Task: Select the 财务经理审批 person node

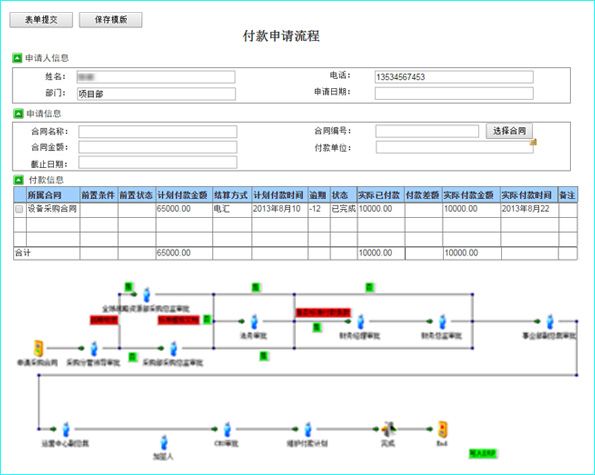Action: point(360,322)
